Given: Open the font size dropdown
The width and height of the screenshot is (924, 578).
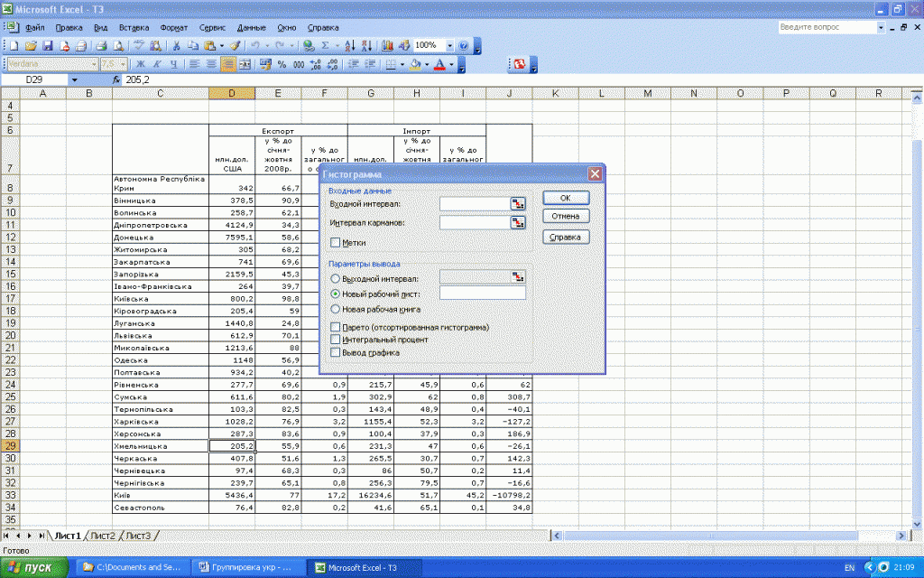Looking at the screenshot, I should (123, 64).
